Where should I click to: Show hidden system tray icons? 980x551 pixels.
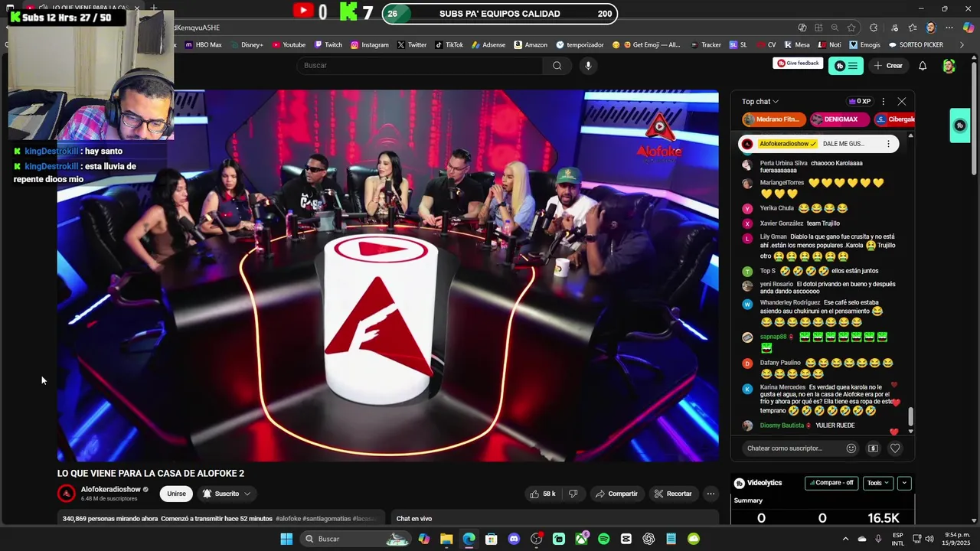coord(845,539)
